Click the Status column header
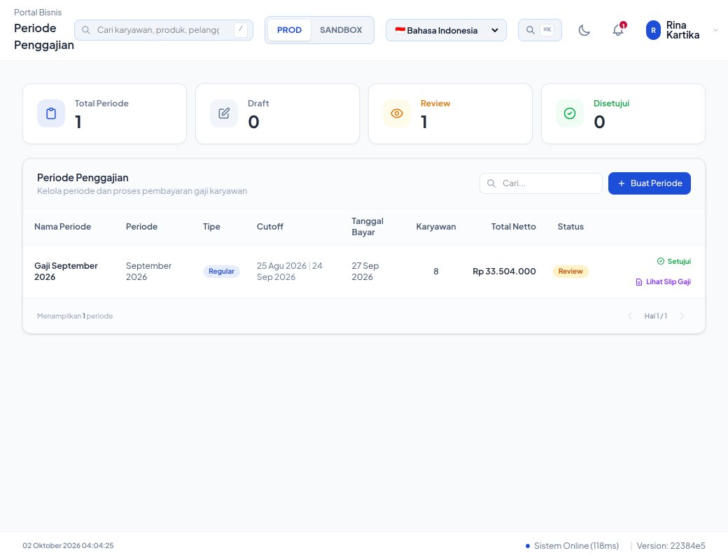Image resolution: width=728 pixels, height=560 pixels. pos(570,227)
